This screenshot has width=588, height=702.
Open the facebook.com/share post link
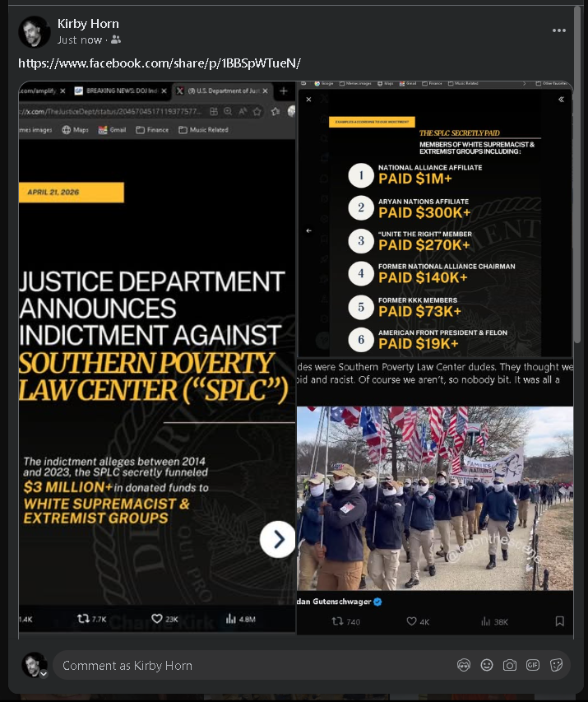coord(160,63)
